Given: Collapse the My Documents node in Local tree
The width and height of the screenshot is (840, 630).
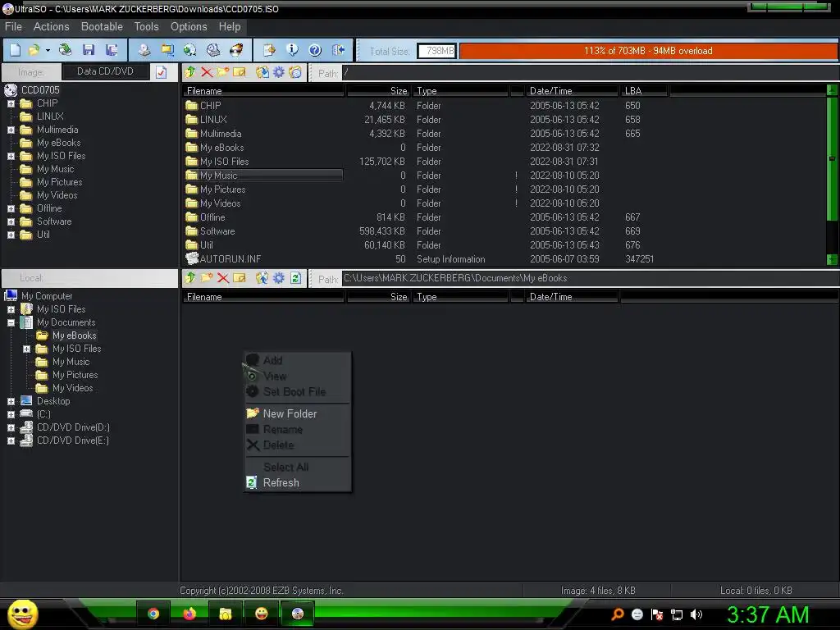Looking at the screenshot, I should [11, 322].
